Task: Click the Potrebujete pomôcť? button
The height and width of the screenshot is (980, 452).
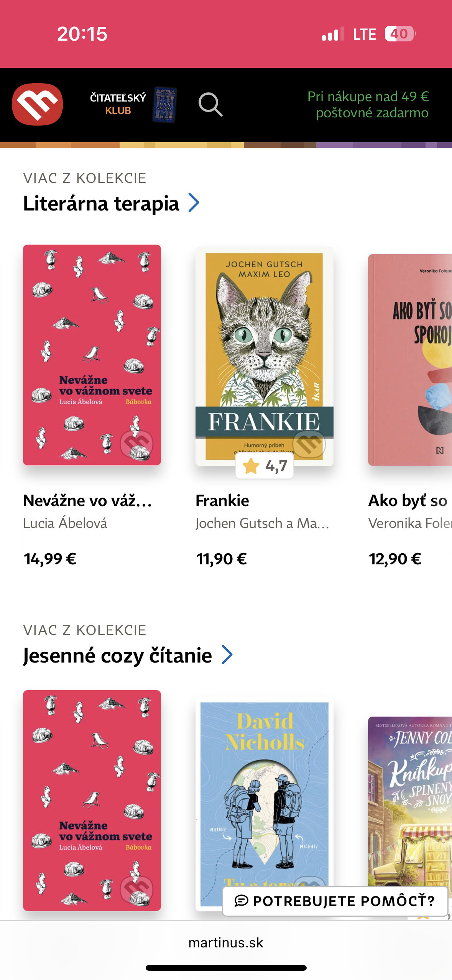Action: point(335,901)
